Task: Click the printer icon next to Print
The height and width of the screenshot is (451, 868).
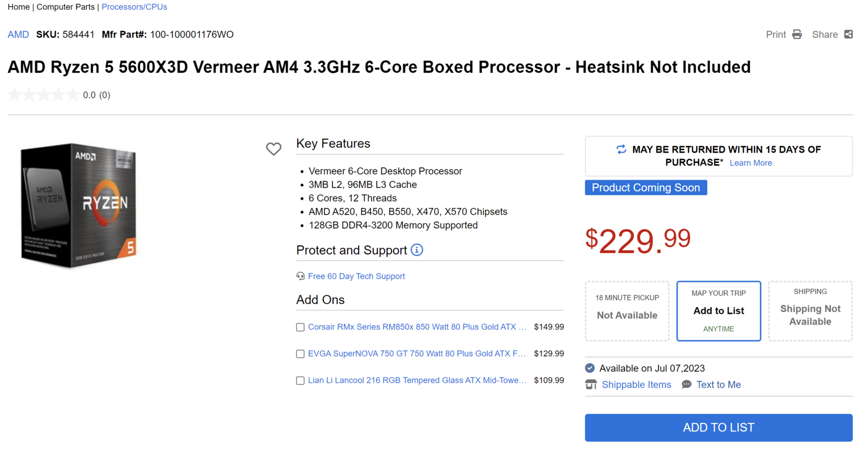Action: (x=796, y=34)
